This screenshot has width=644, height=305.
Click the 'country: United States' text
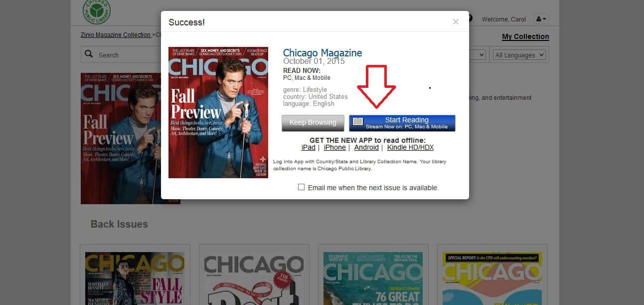point(316,97)
